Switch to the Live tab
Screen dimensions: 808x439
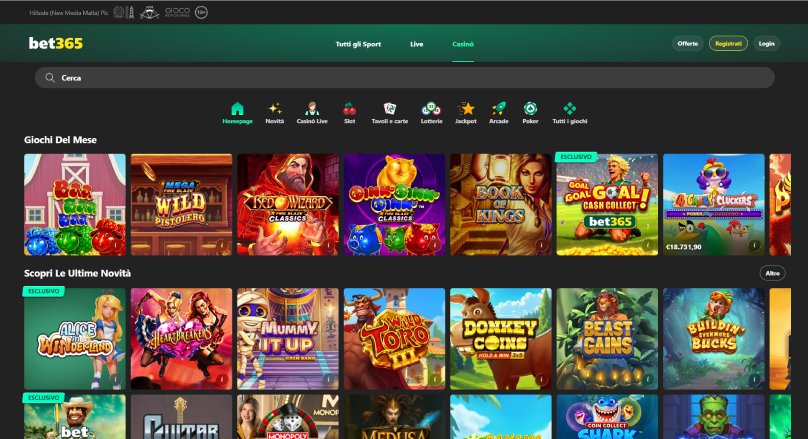point(416,44)
